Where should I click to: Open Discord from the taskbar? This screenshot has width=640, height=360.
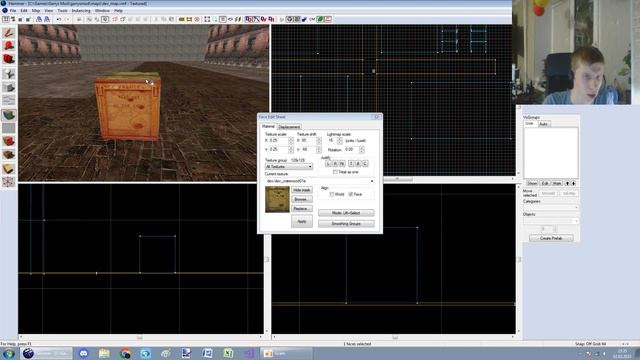point(84,353)
